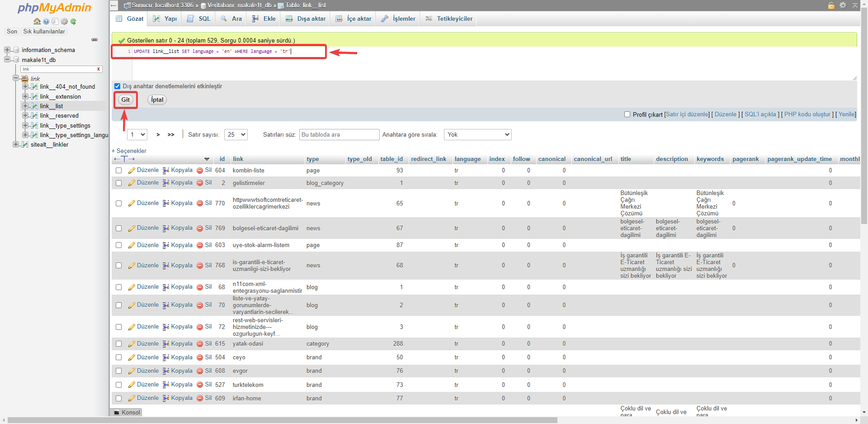Screen dimensions: 868x424
Task: Click the SQL'i açıkla link
Action: click(x=760, y=114)
